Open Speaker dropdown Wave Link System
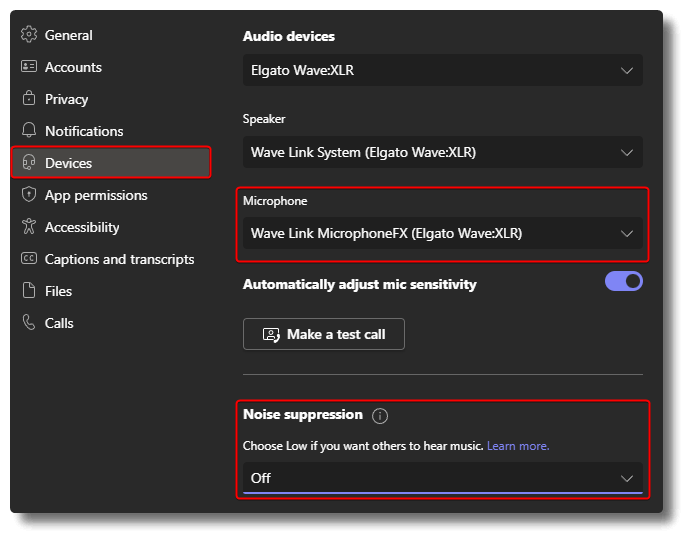 [443, 152]
